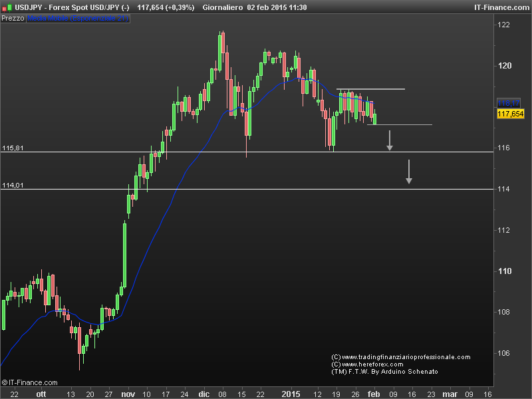Click the 13 date label on the axis
Screen dimensions: 532x399
click(x=70, y=394)
